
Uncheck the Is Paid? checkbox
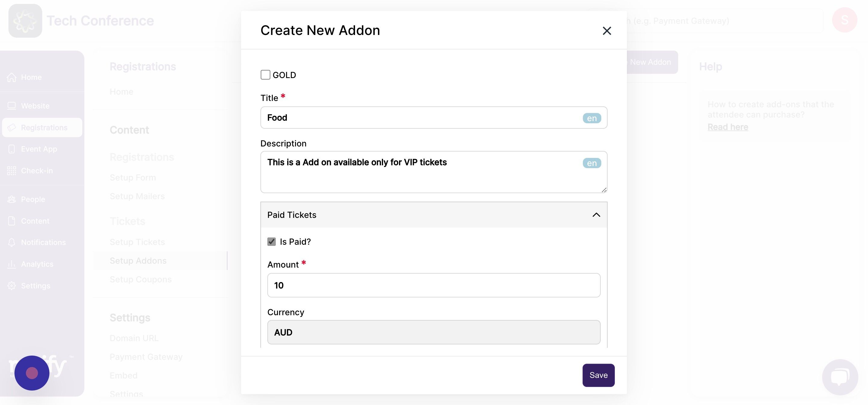click(x=272, y=242)
